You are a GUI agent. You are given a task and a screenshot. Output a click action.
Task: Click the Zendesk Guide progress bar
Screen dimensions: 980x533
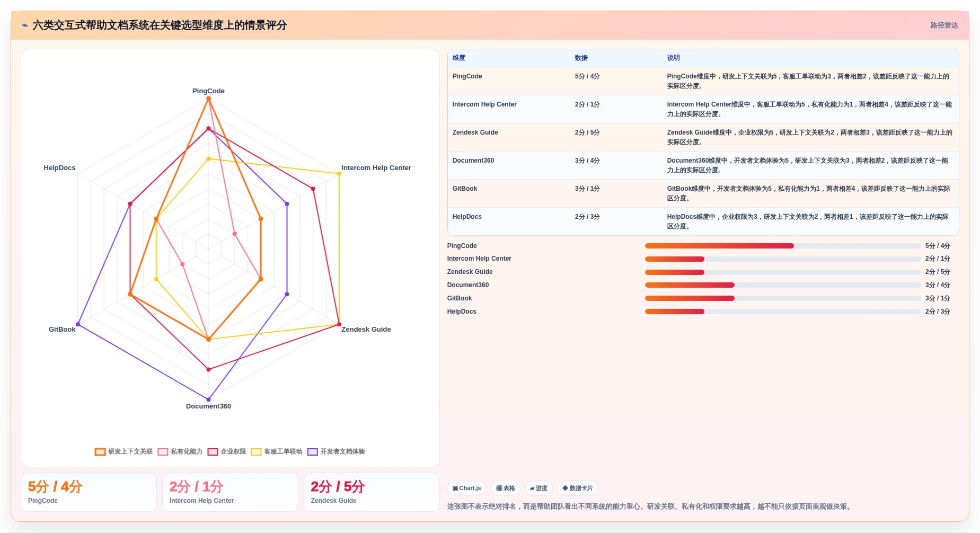pos(783,272)
